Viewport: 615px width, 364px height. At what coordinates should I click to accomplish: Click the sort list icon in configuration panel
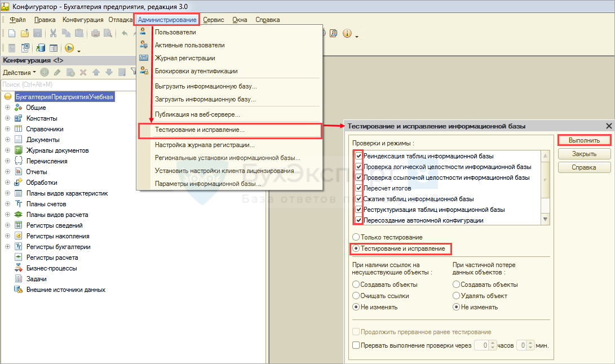pyautogui.click(x=122, y=72)
